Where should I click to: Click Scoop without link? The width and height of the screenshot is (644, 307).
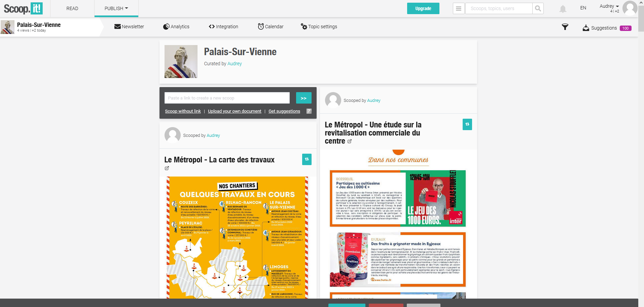[x=183, y=111]
